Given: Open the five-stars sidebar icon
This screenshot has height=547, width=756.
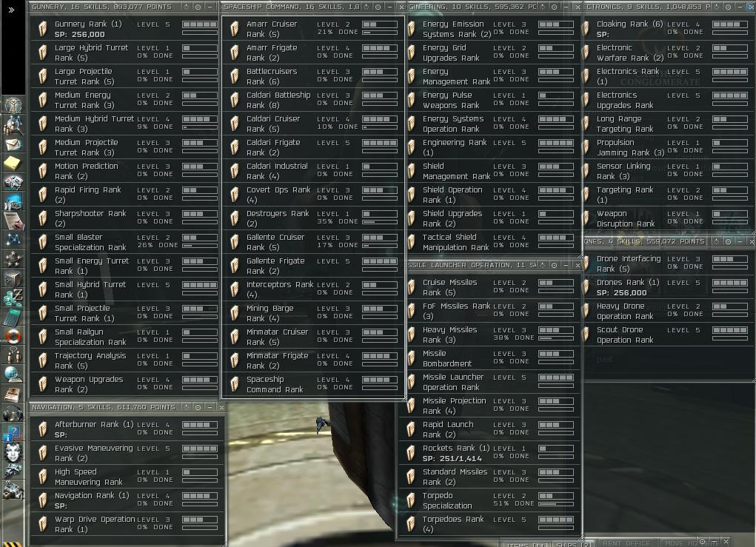Looking at the screenshot, I should (x=13, y=259).
